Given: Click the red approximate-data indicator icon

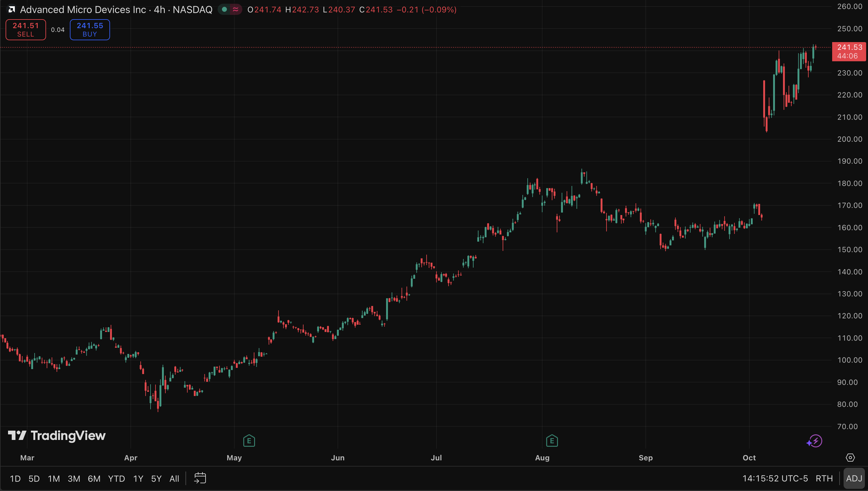Looking at the screenshot, I should point(236,9).
